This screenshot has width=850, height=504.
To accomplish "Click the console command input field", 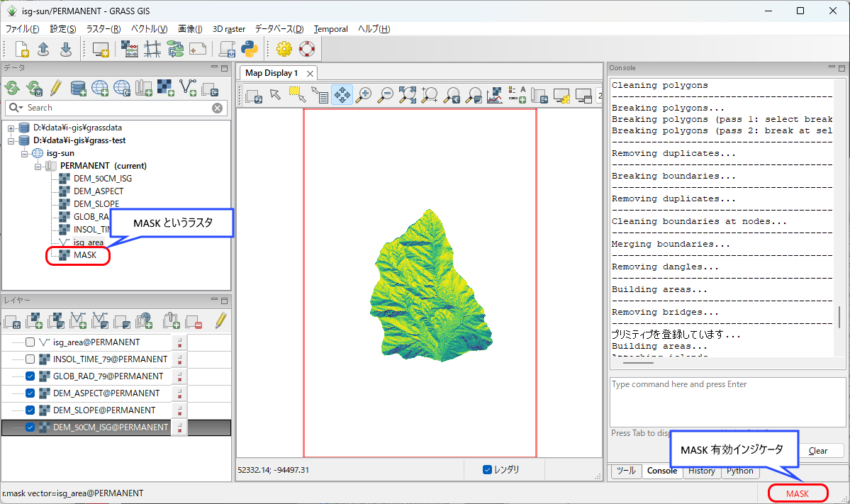I will [727, 401].
